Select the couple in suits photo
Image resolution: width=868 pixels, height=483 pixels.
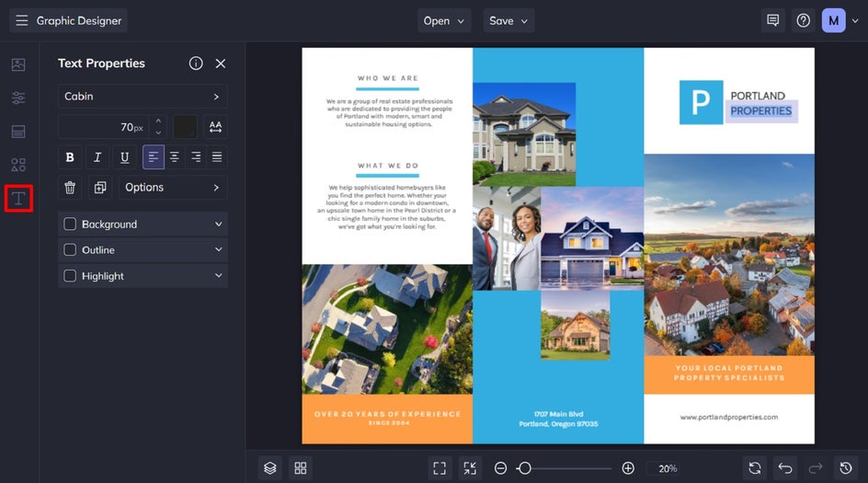(507, 238)
